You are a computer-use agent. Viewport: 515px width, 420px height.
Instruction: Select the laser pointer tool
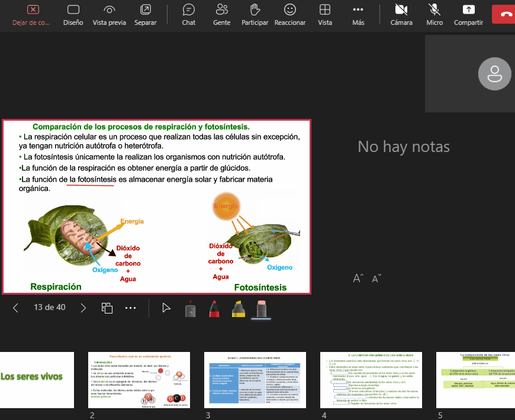[x=190, y=308]
